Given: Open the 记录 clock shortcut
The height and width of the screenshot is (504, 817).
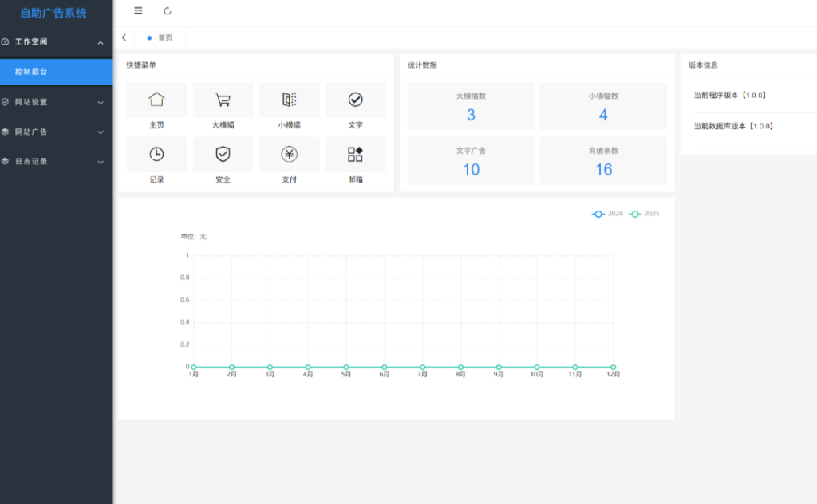Looking at the screenshot, I should click(156, 154).
